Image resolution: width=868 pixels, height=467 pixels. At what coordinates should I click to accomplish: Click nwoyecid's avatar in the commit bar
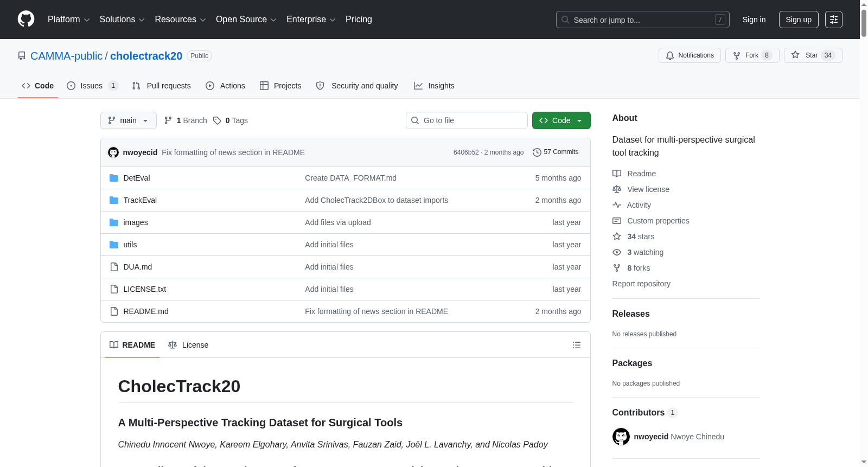pos(113,152)
